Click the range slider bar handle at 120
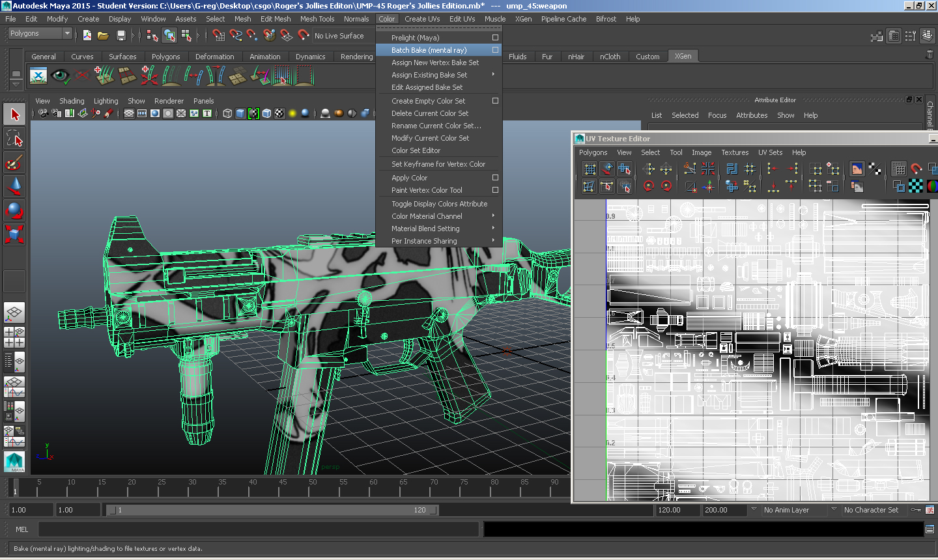The height and width of the screenshot is (560, 938). [434, 510]
